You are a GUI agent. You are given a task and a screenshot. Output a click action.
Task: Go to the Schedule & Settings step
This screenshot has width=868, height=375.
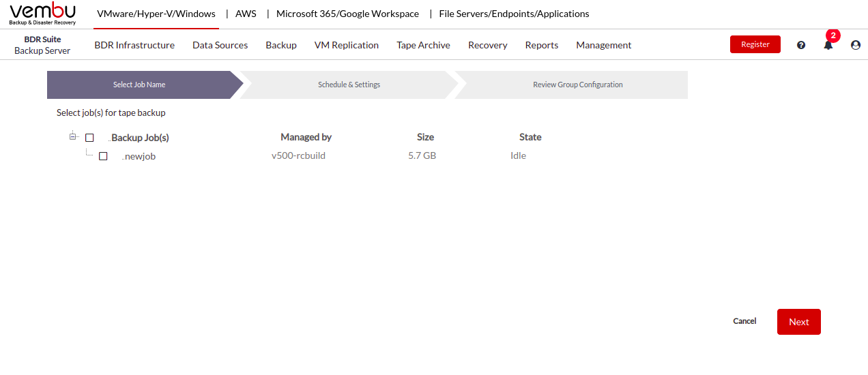pos(349,85)
